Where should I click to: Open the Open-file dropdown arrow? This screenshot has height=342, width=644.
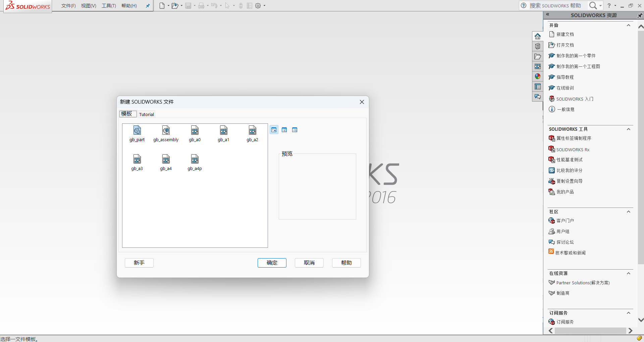tap(181, 6)
